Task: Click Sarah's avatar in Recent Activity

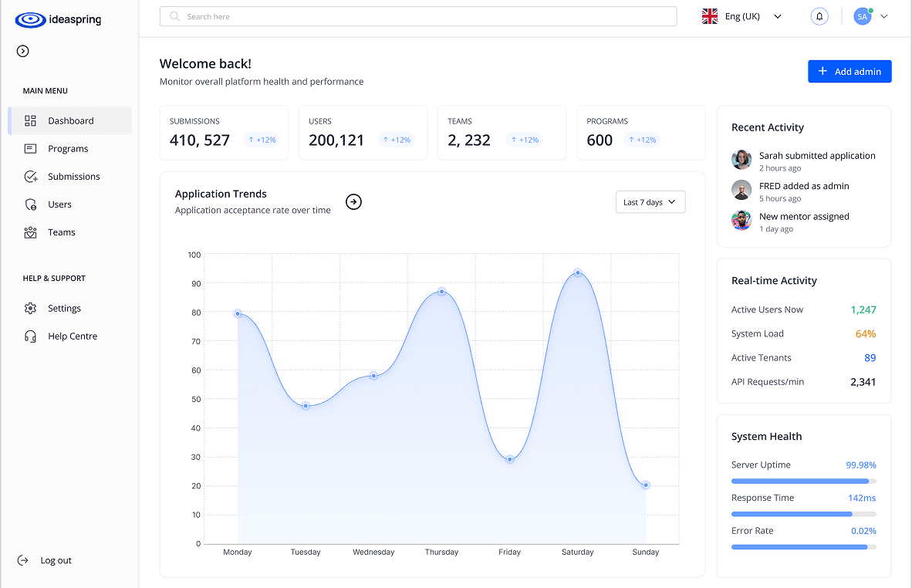Action: 741,160
